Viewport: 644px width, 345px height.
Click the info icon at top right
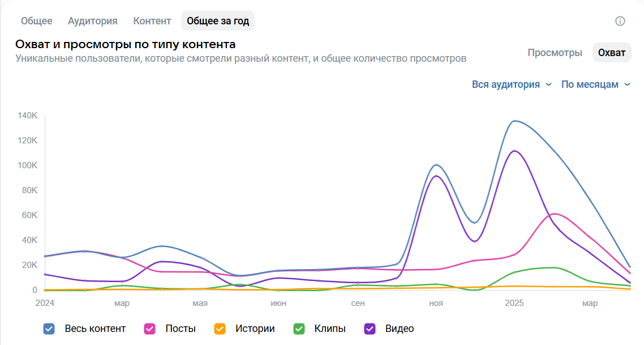pos(620,21)
